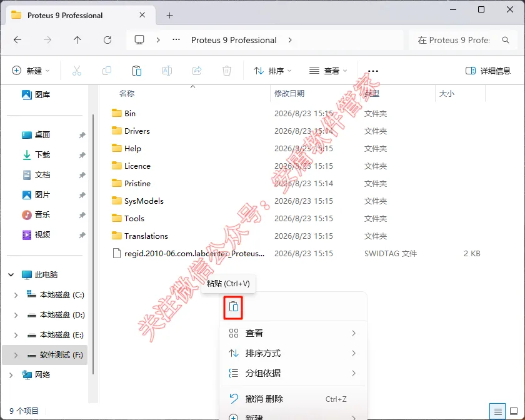Sort by 类型 column header

coord(372,94)
